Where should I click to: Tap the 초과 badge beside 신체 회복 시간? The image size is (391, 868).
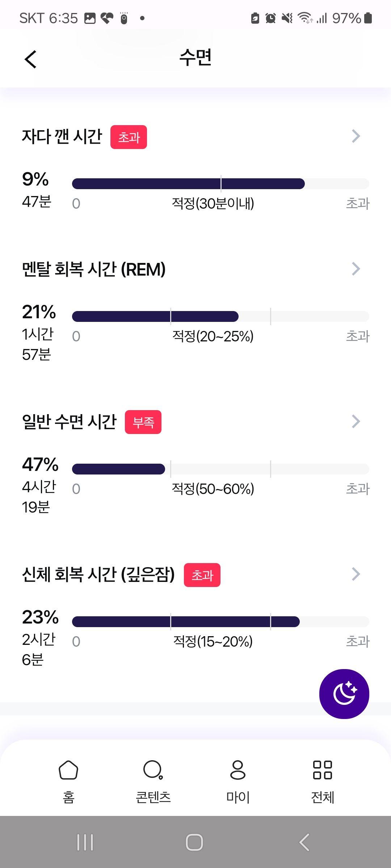(202, 575)
